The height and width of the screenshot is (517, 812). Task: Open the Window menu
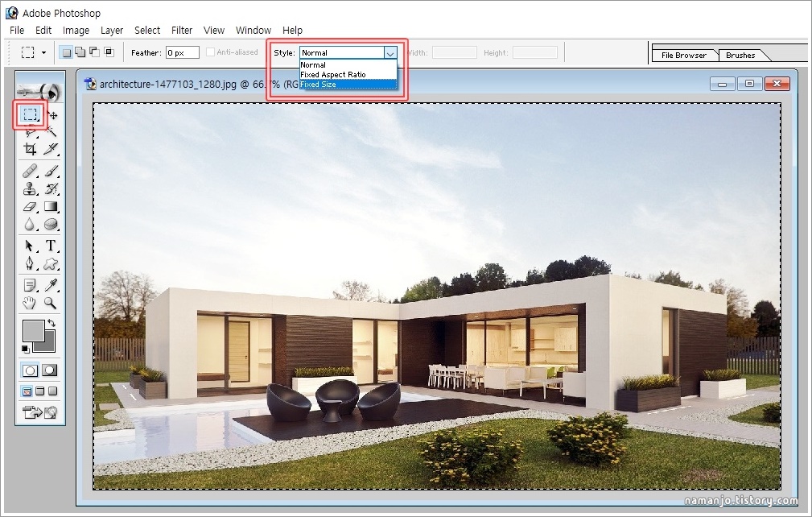point(253,30)
